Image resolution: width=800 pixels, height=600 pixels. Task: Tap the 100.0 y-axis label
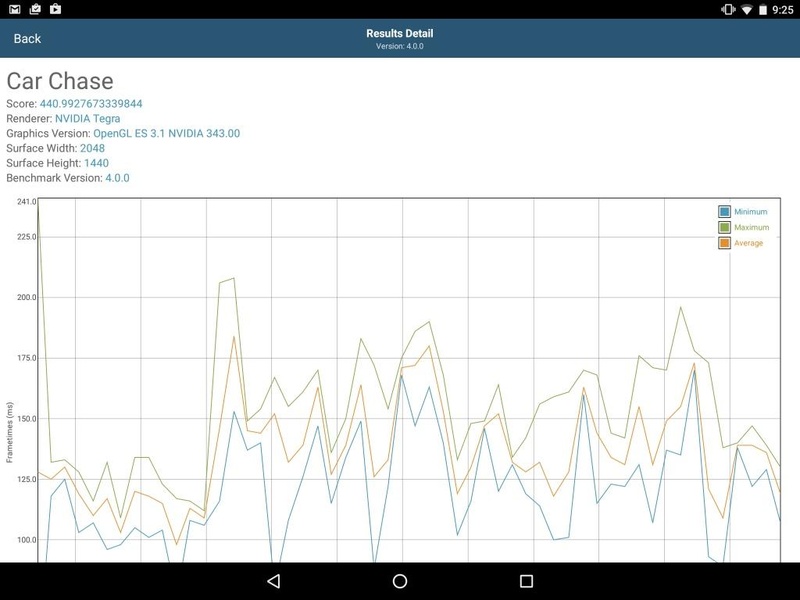tap(27, 540)
